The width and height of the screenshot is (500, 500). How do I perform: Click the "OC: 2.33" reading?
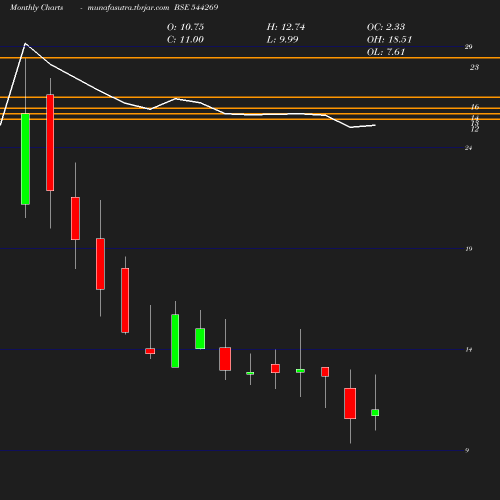386,27
